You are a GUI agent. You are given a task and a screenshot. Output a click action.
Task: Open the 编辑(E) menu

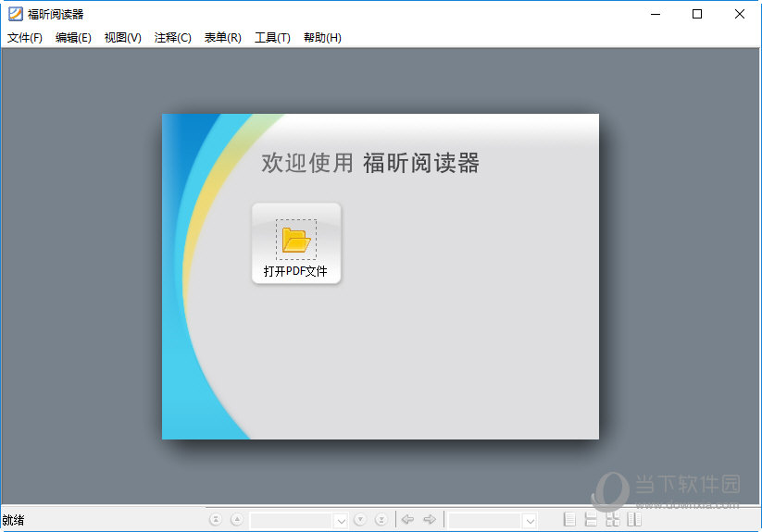73,37
